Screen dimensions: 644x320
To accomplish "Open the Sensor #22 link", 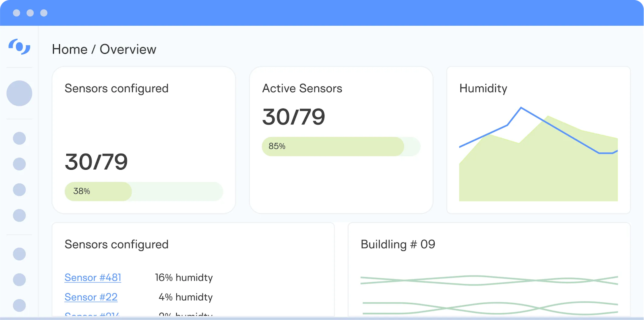I will (91, 297).
